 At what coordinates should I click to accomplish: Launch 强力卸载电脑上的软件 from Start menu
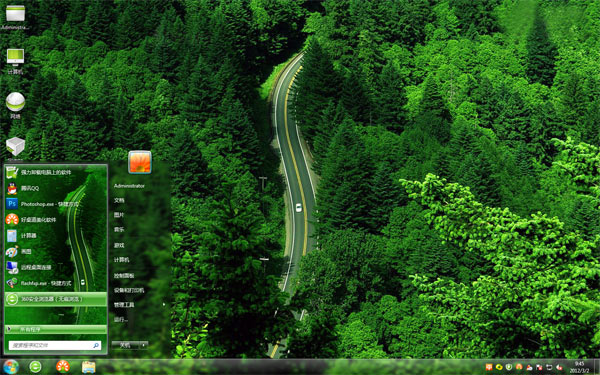pos(55,172)
